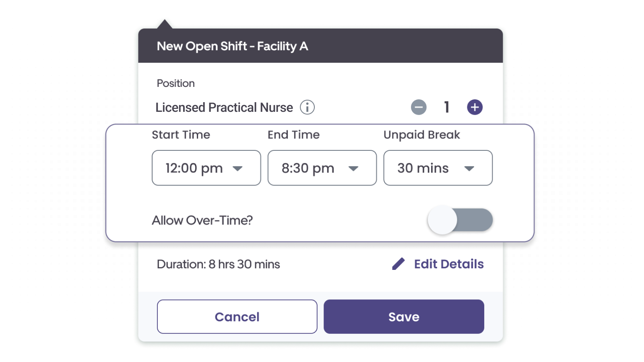Click the plus icon to increase shift count
The image size is (644, 362).
pyautogui.click(x=474, y=107)
